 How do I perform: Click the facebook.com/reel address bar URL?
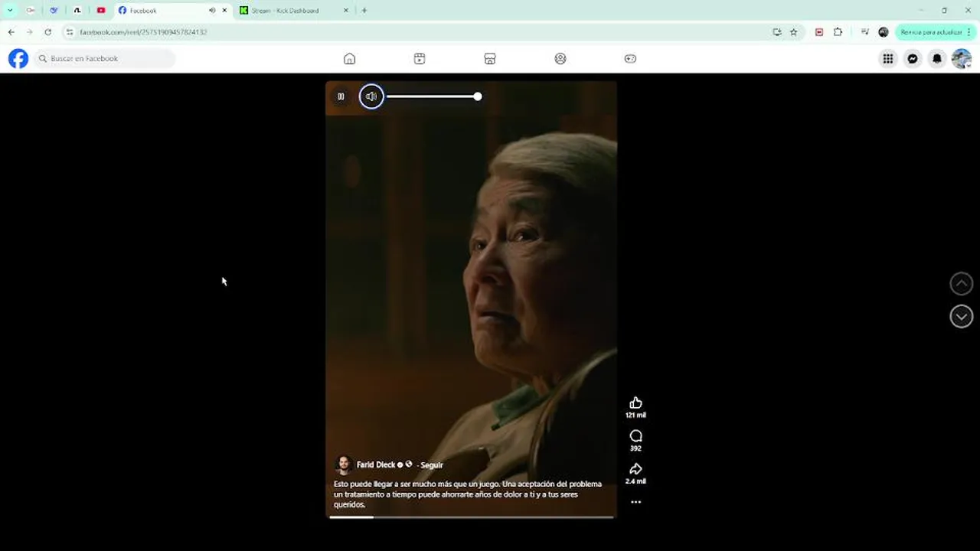click(143, 32)
